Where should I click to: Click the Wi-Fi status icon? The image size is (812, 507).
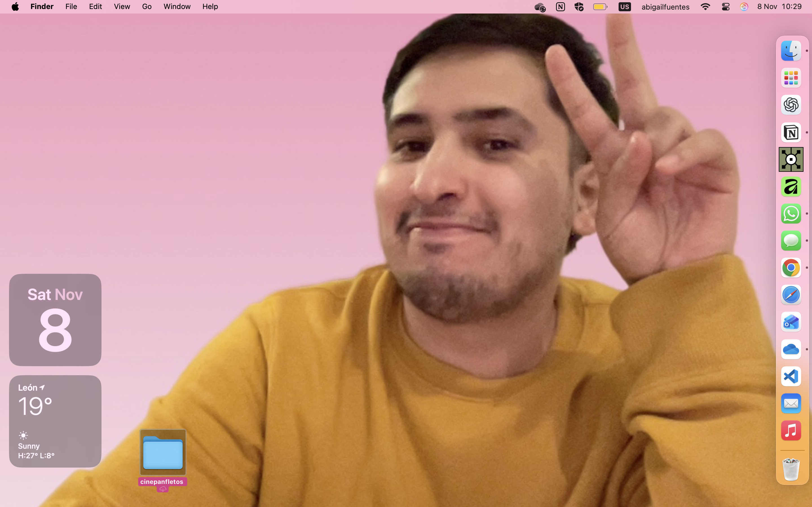pos(705,7)
